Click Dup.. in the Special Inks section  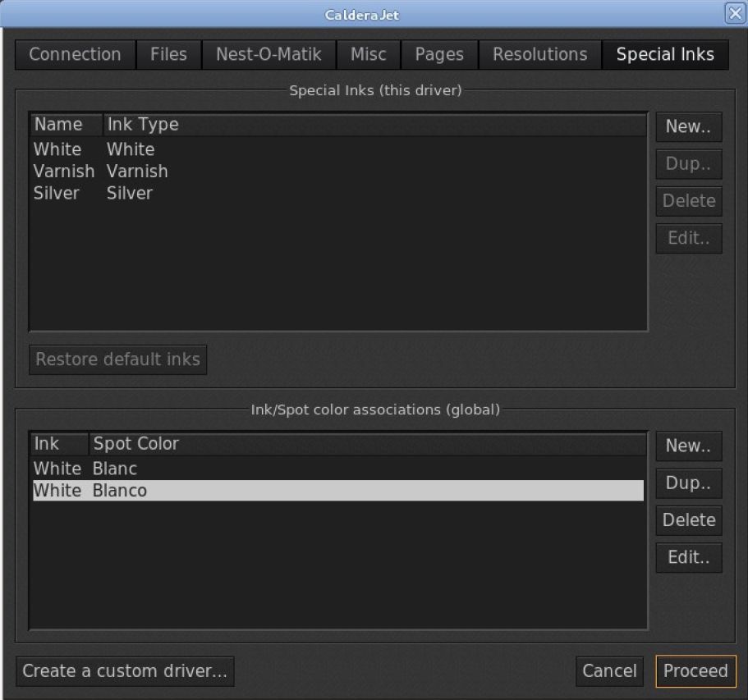coord(688,164)
